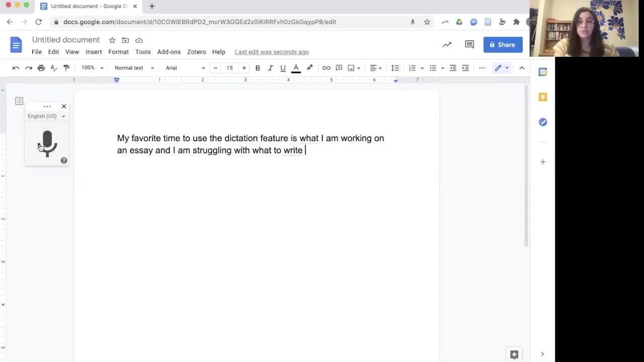
Task: Expand the Normal text style dropdown
Action: pos(134,68)
